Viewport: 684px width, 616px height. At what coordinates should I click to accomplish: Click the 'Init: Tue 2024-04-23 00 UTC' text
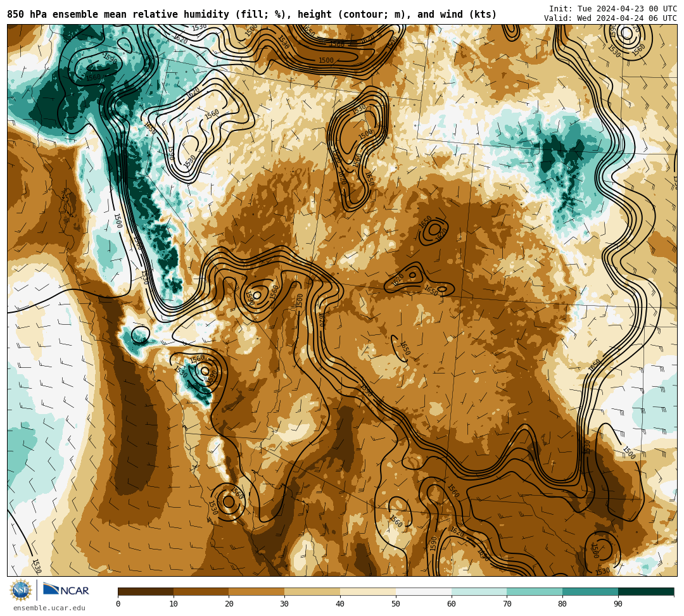click(x=613, y=9)
